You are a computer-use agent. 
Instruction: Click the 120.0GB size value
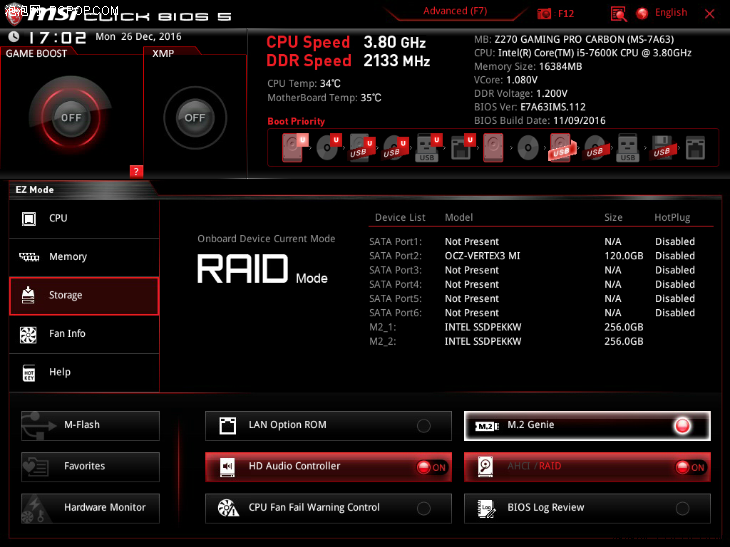point(623,256)
